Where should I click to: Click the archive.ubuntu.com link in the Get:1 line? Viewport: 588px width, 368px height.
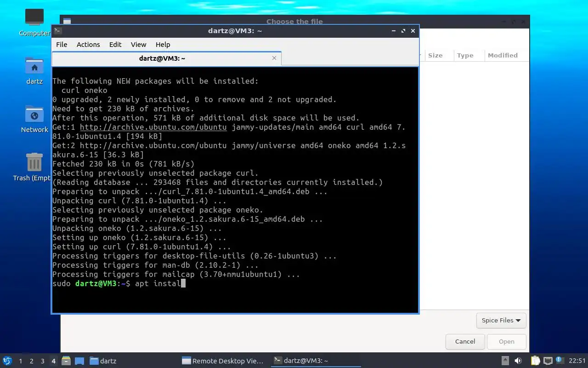coord(153,127)
